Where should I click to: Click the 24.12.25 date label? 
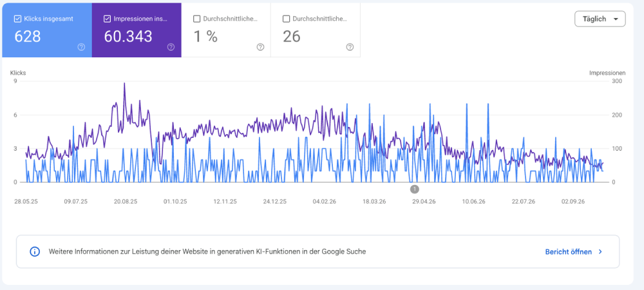click(x=275, y=202)
